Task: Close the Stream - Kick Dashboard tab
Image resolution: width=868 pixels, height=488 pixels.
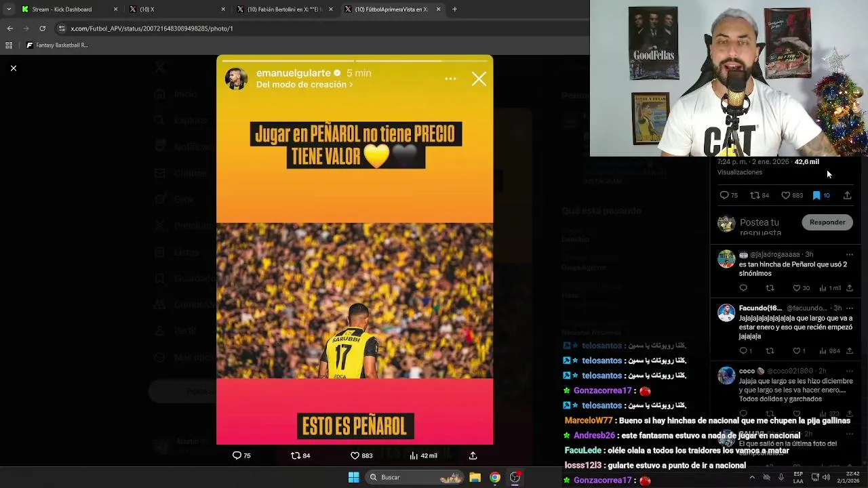Action: (115, 9)
